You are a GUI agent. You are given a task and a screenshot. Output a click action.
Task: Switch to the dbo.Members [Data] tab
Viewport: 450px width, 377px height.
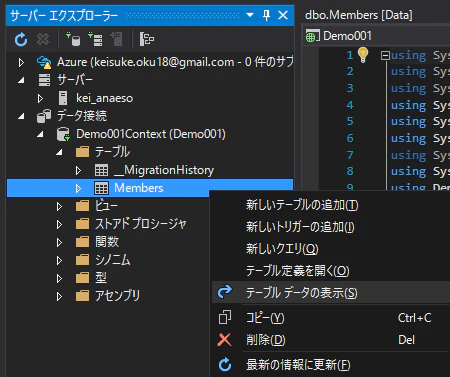358,15
